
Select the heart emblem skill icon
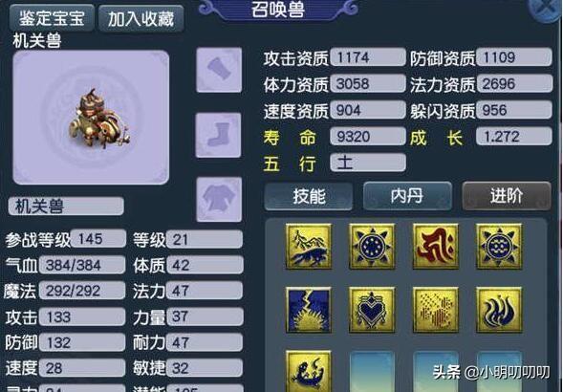coord(372,310)
